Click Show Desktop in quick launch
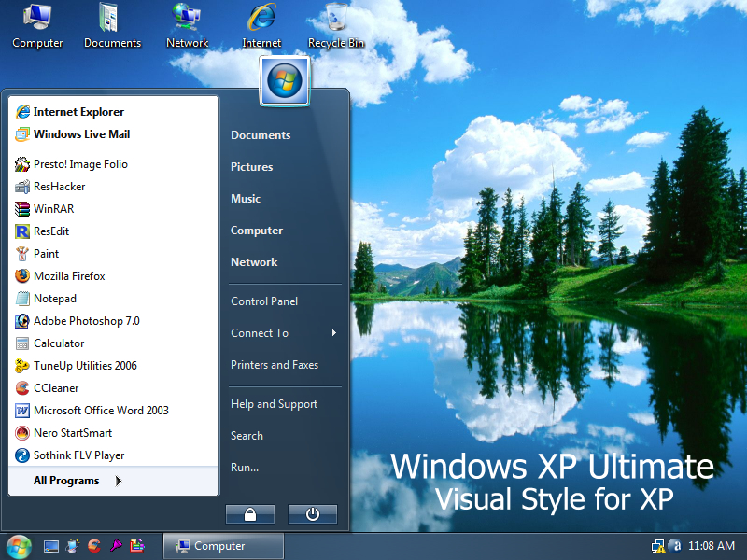 pos(51,546)
